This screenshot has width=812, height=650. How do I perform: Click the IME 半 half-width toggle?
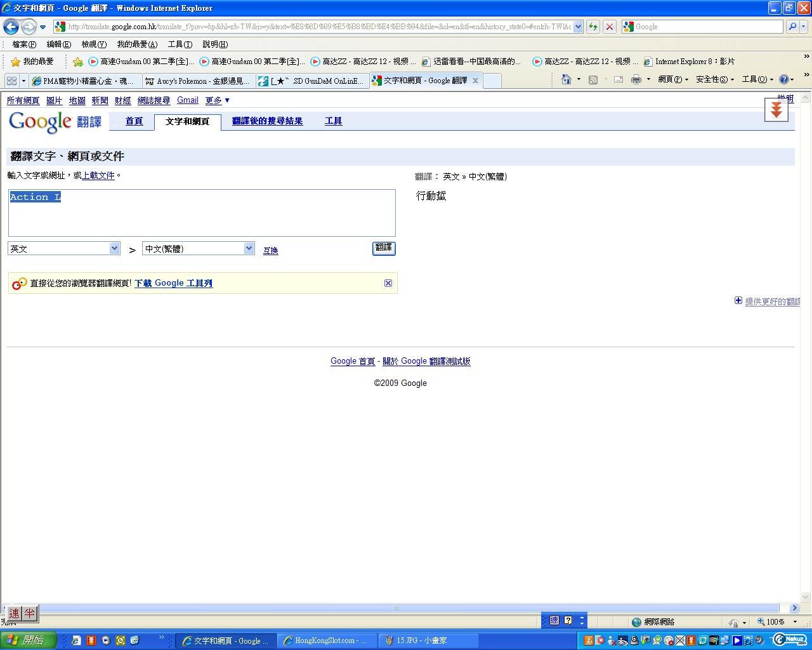click(29, 613)
